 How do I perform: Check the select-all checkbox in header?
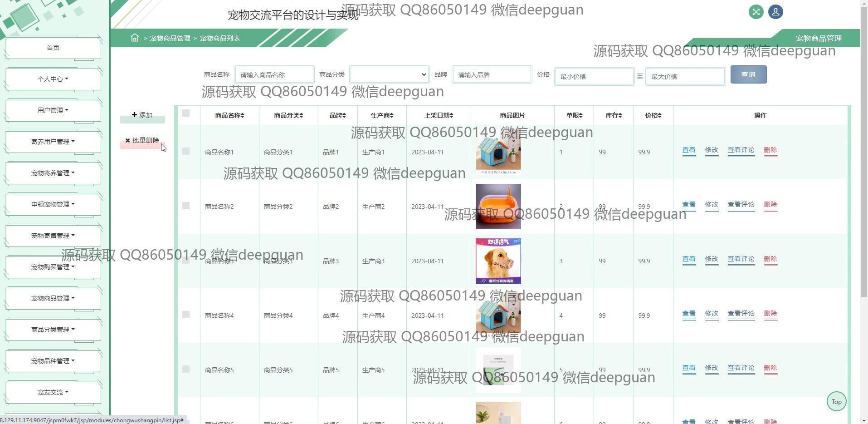(x=186, y=113)
